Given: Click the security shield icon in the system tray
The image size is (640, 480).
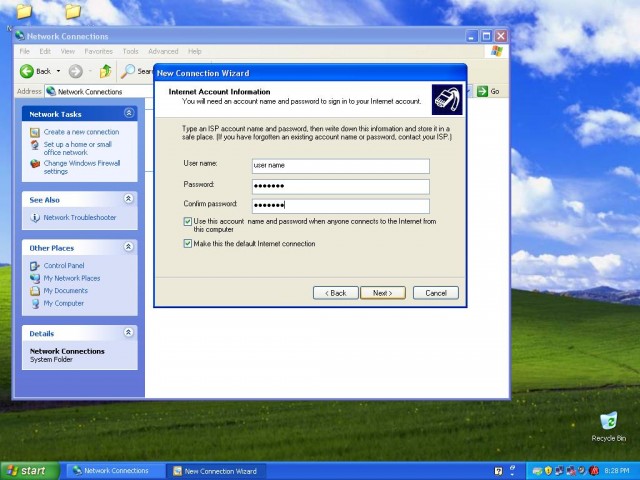Looking at the screenshot, I should pos(549,471).
